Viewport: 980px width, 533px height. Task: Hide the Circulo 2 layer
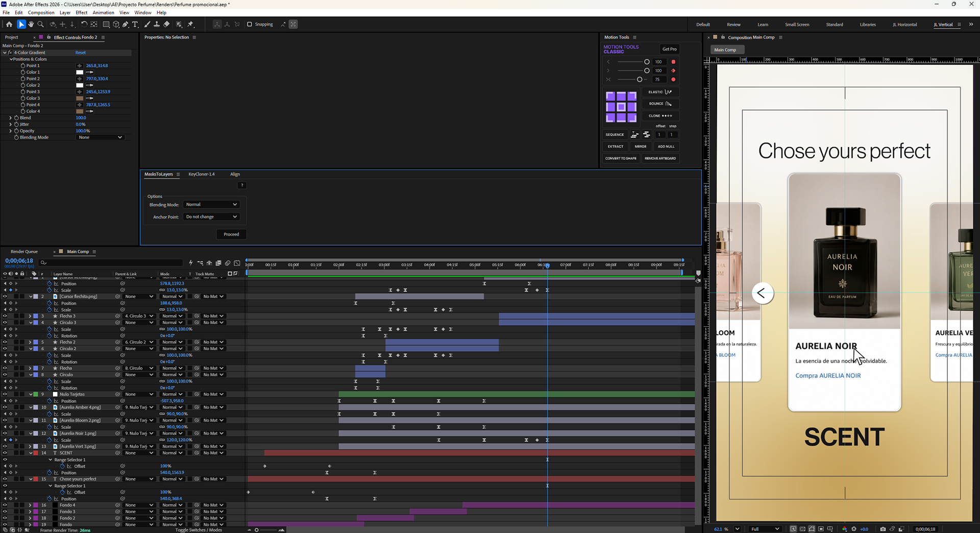pos(5,349)
